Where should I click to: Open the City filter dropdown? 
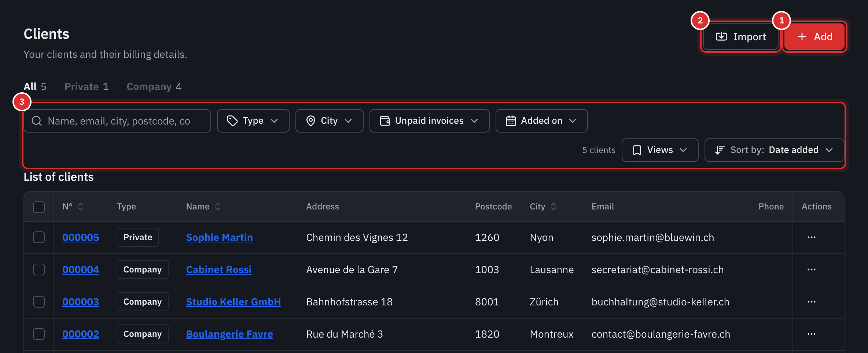point(329,121)
